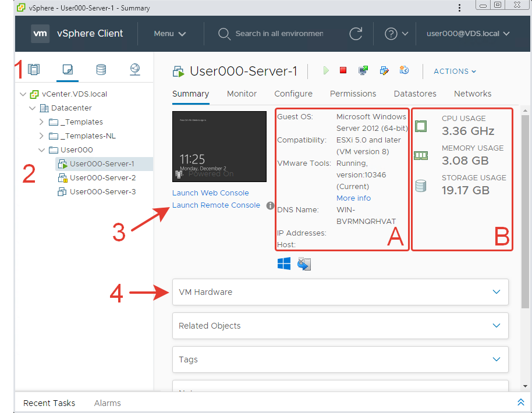Click the search in all environments field

click(x=279, y=34)
